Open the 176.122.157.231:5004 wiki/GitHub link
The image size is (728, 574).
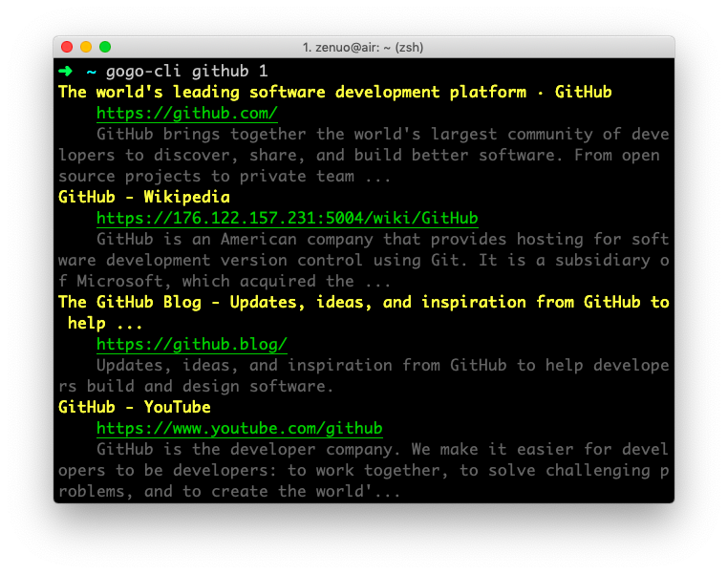(x=288, y=218)
